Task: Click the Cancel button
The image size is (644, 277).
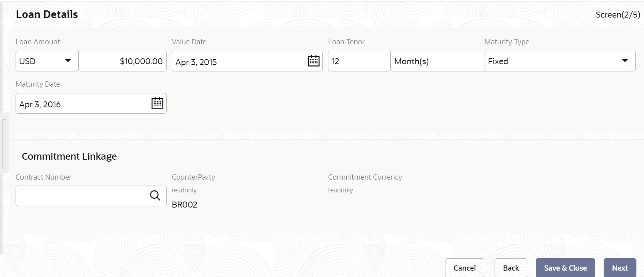Action: pyautogui.click(x=465, y=268)
